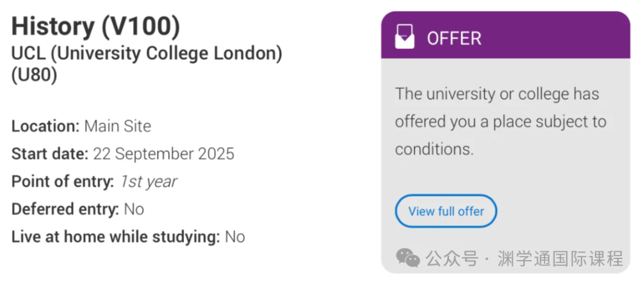Image resolution: width=644 pixels, height=284 pixels.
Task: Click the OFFER heading text
Action: click(x=454, y=39)
